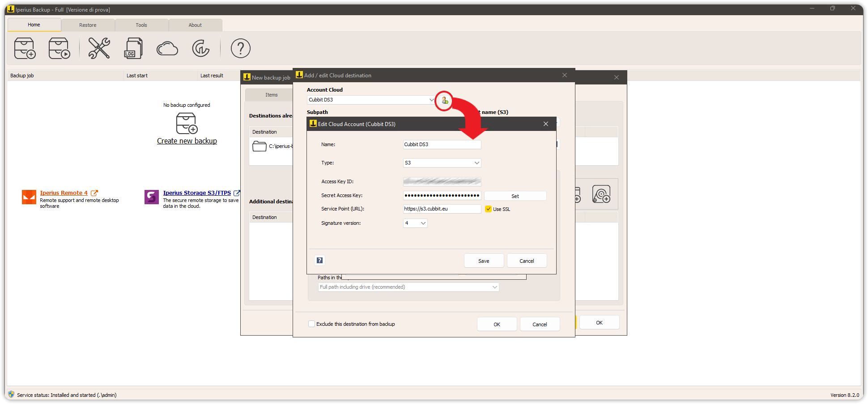Switch to the About tab
Image resolution: width=868 pixels, height=404 pixels.
pyautogui.click(x=195, y=25)
